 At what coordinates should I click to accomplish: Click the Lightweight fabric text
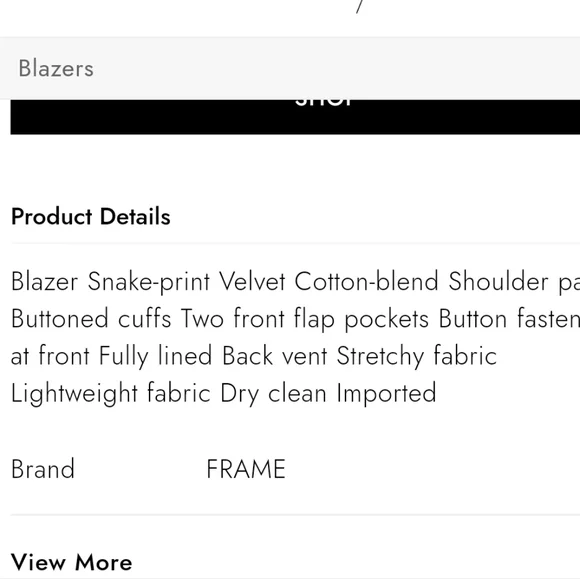point(111,393)
